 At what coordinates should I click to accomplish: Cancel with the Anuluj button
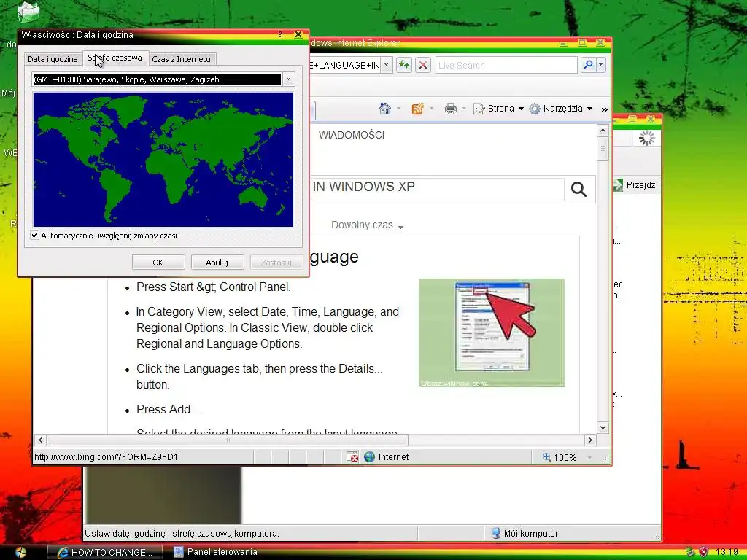pos(217,262)
